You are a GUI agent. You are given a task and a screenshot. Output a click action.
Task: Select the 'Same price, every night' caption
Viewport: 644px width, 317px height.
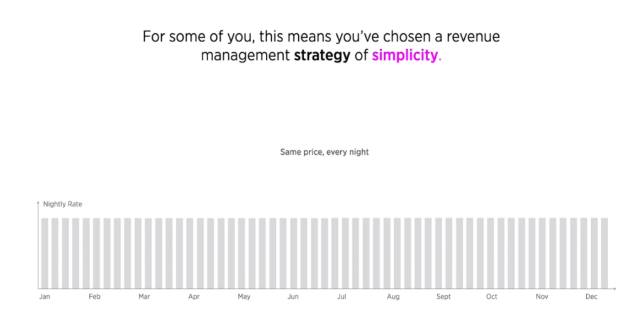pos(325,152)
